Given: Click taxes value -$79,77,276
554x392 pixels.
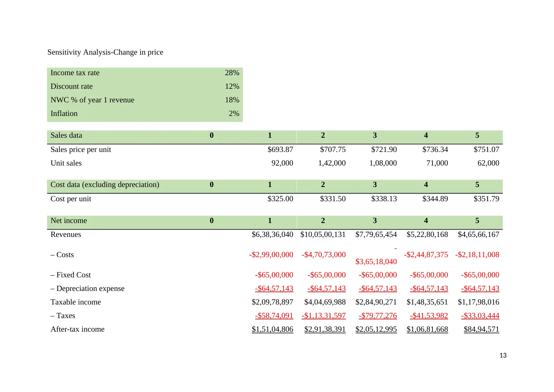Looking at the screenshot, I should click(x=378, y=316).
